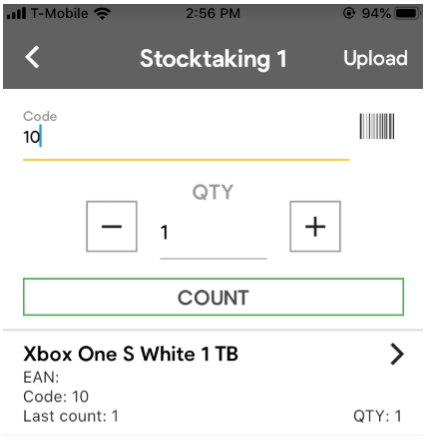Tap the back arrow icon
Viewport: 425px width, 445px height.
[x=32, y=57]
